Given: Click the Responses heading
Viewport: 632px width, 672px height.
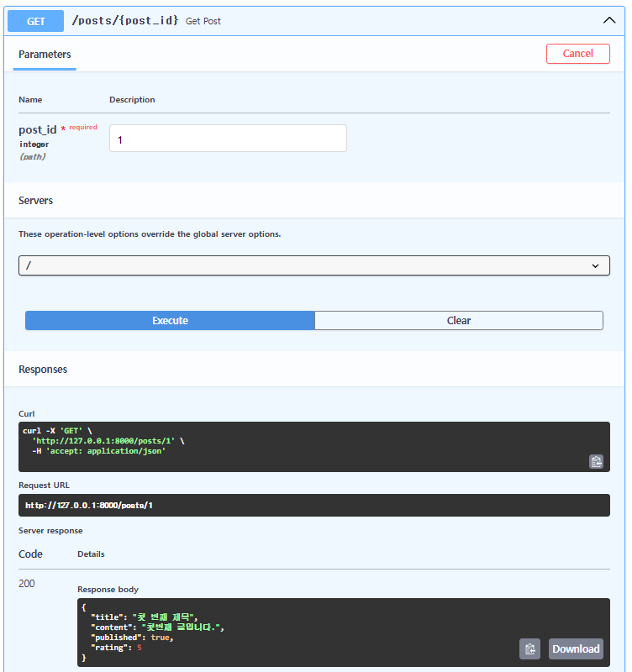Looking at the screenshot, I should [x=43, y=370].
